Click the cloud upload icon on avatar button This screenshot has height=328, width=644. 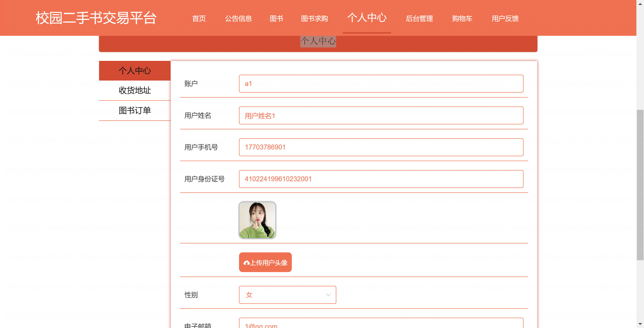[246, 263]
